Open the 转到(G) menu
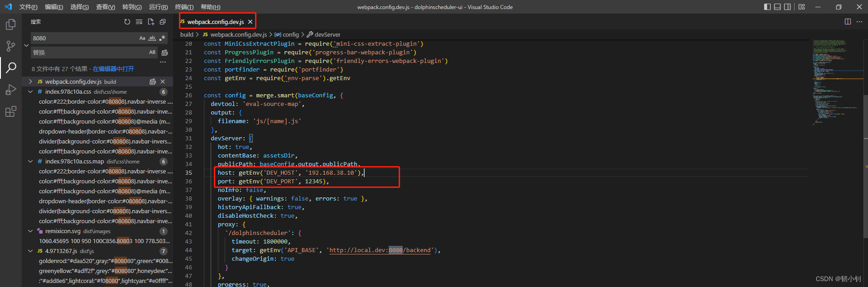The image size is (868, 287). (x=132, y=7)
